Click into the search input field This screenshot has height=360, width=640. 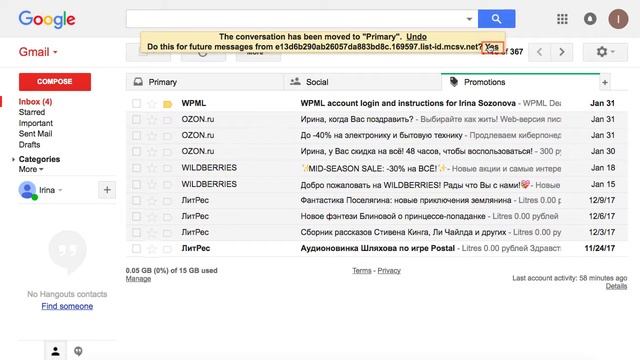pos(296,19)
